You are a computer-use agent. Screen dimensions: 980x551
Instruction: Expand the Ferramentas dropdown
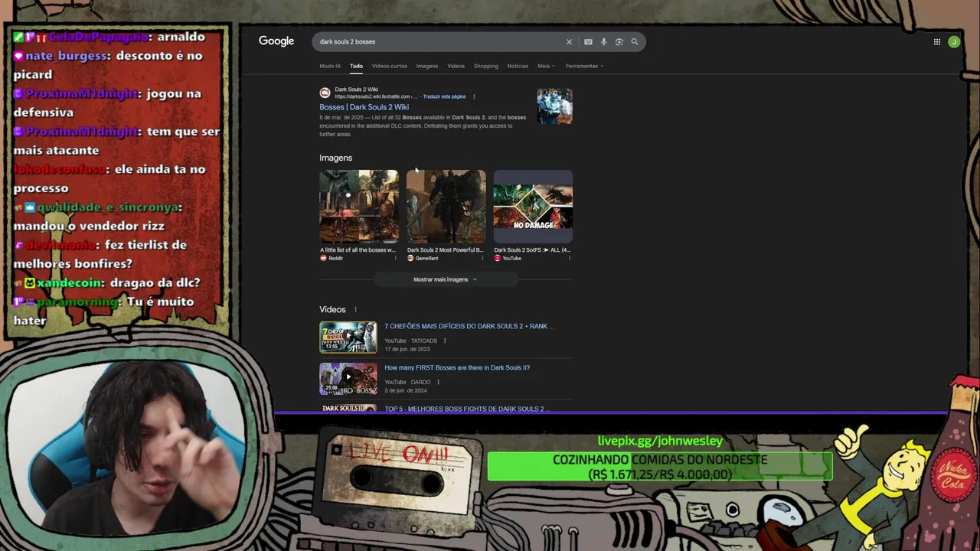pyautogui.click(x=584, y=66)
